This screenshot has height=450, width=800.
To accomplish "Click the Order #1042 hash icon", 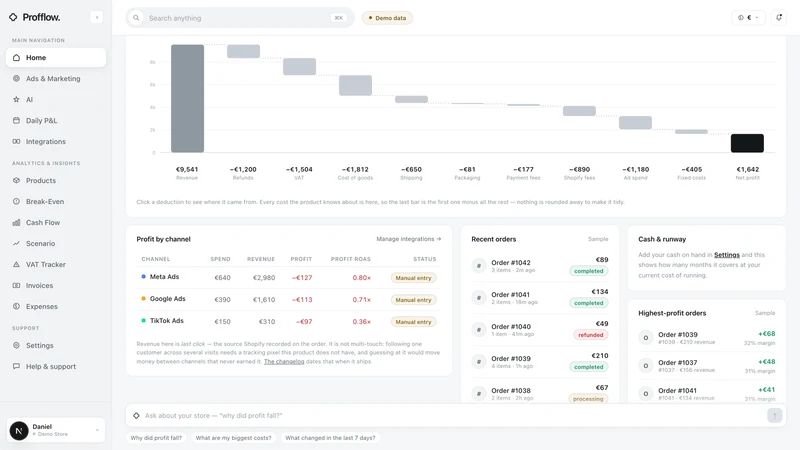I will [x=479, y=266].
